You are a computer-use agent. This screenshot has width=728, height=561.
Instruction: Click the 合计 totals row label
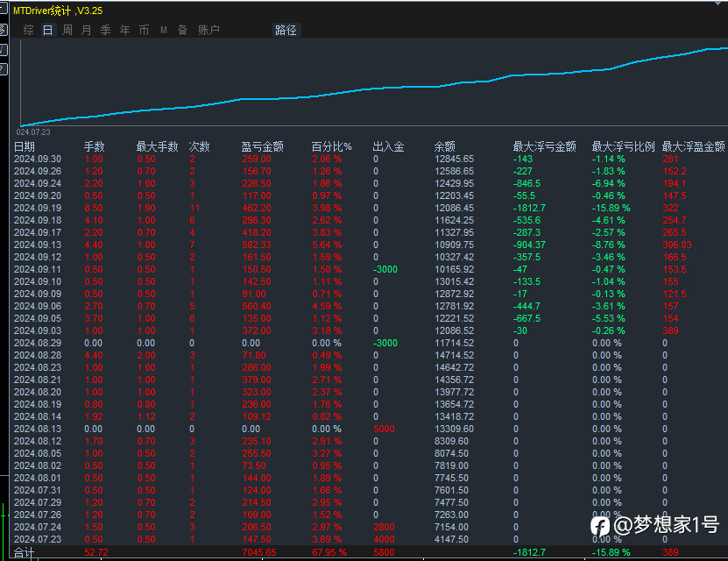pos(24,553)
